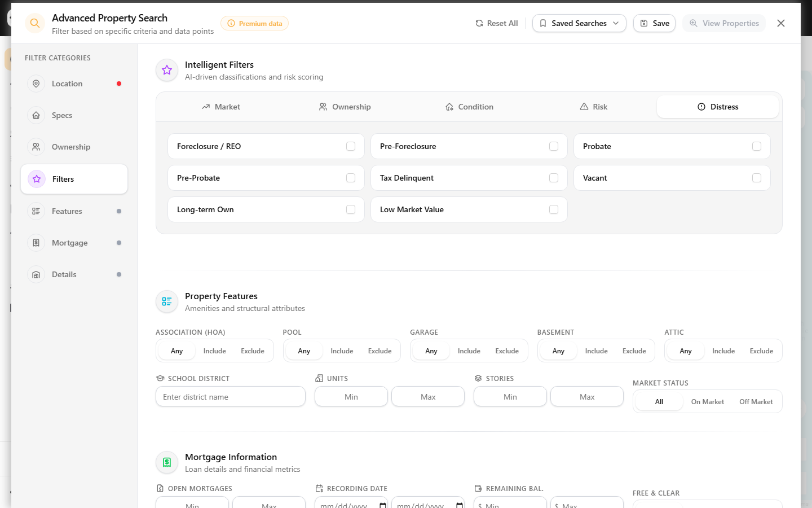Click the Units Max field
Screen dimensions: 812x508
coord(428,397)
